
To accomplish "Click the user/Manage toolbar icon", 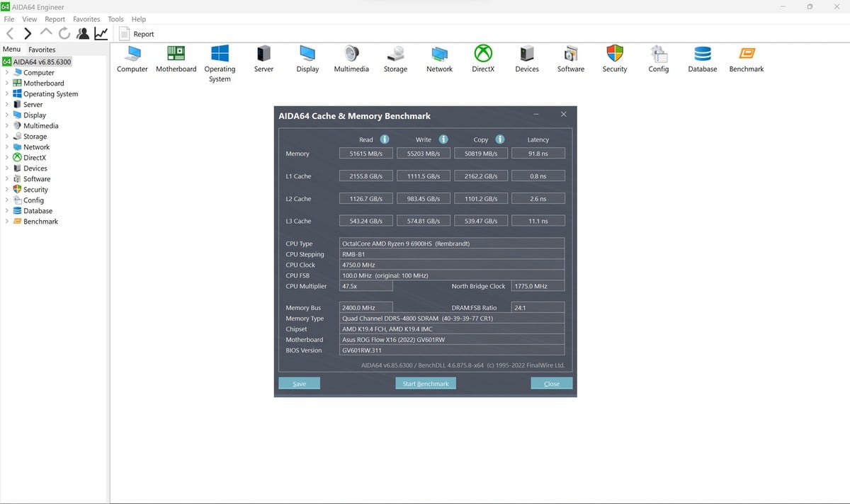I will pos(83,33).
